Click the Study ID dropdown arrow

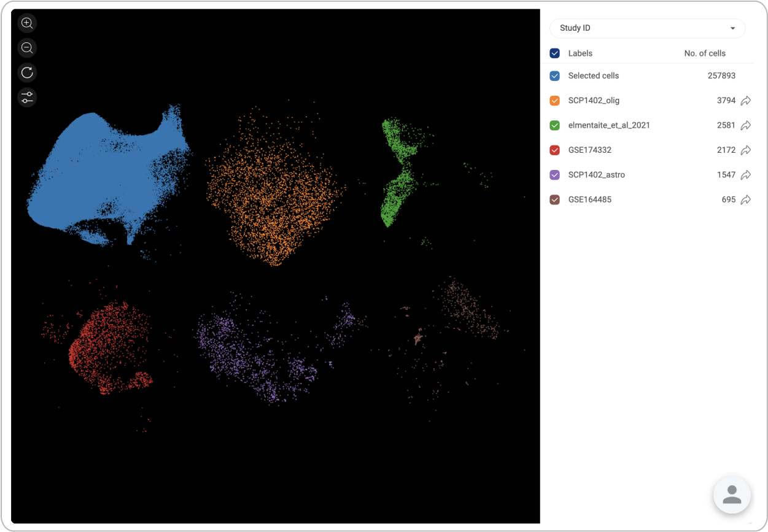coord(732,28)
